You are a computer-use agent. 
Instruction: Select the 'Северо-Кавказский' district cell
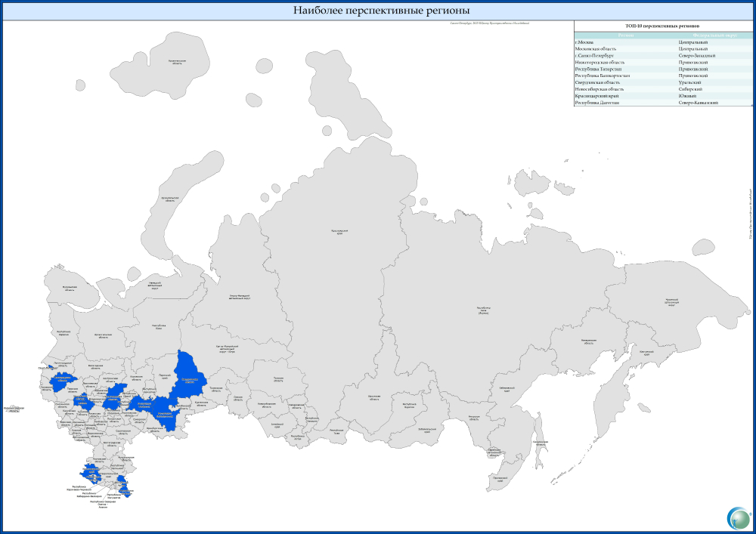point(698,103)
